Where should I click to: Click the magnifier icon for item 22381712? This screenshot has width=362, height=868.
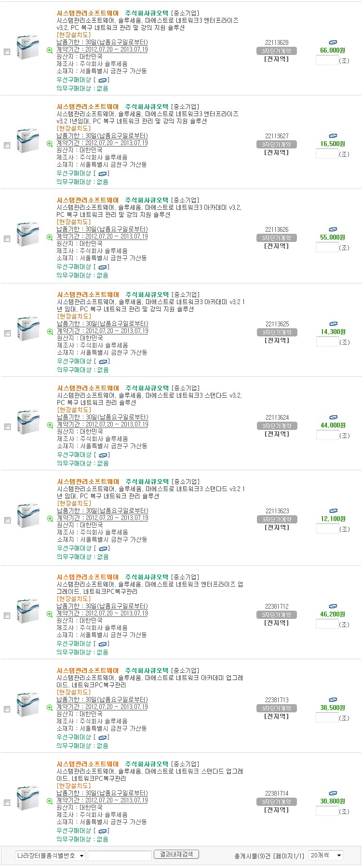click(x=50, y=614)
